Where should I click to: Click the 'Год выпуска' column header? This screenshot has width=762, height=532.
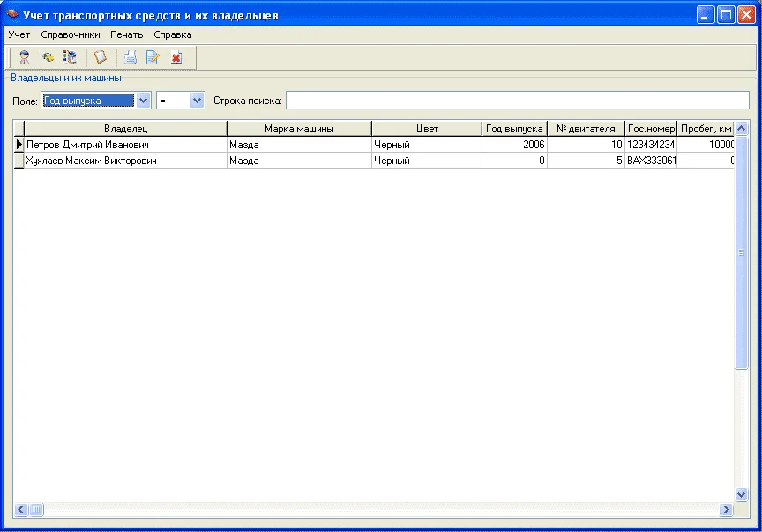(x=514, y=129)
